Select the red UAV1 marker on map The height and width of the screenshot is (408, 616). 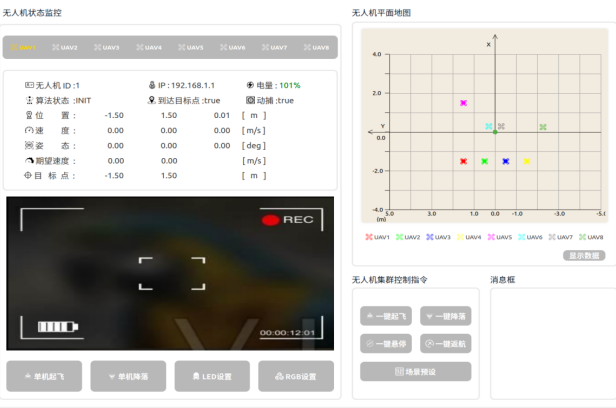(464, 161)
